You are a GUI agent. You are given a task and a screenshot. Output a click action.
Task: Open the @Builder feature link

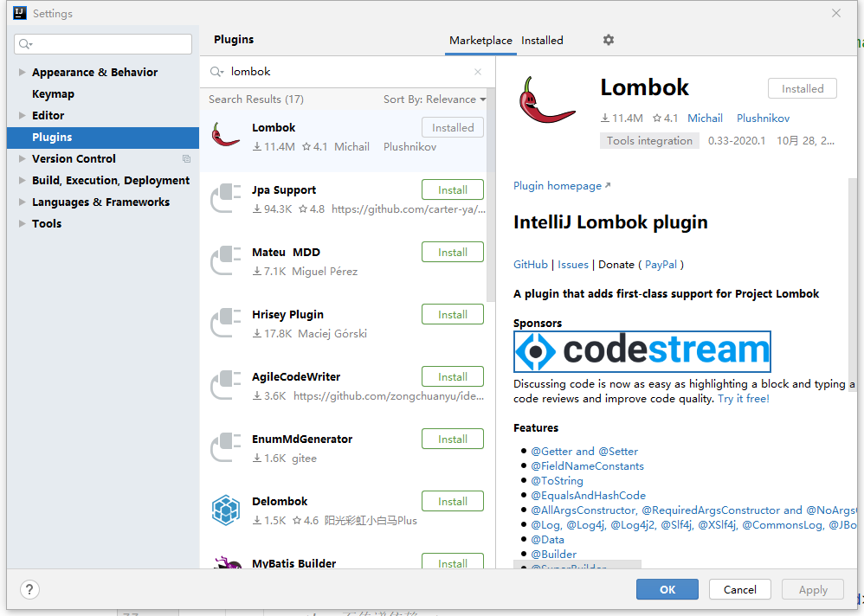tap(553, 555)
